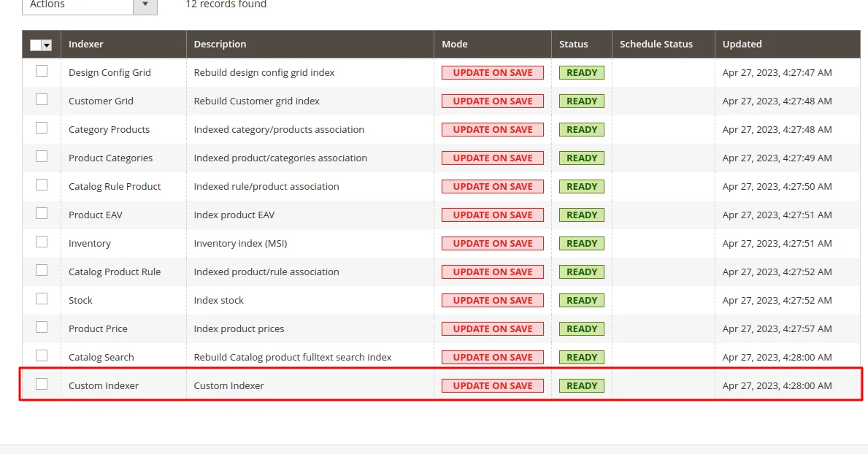Image resolution: width=868 pixels, height=454 pixels.
Task: Tick the Custom Indexer checkbox
Action: 42,384
